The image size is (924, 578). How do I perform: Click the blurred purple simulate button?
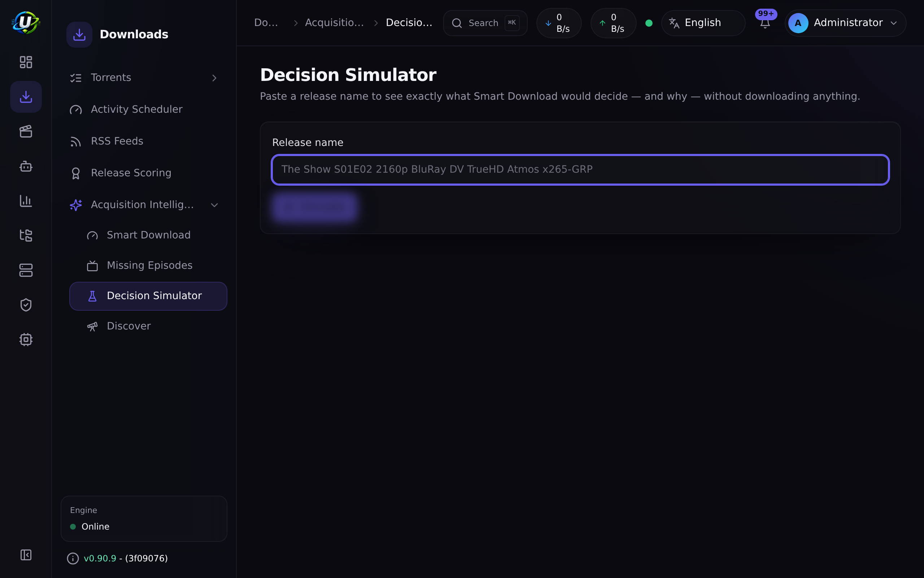coord(315,207)
